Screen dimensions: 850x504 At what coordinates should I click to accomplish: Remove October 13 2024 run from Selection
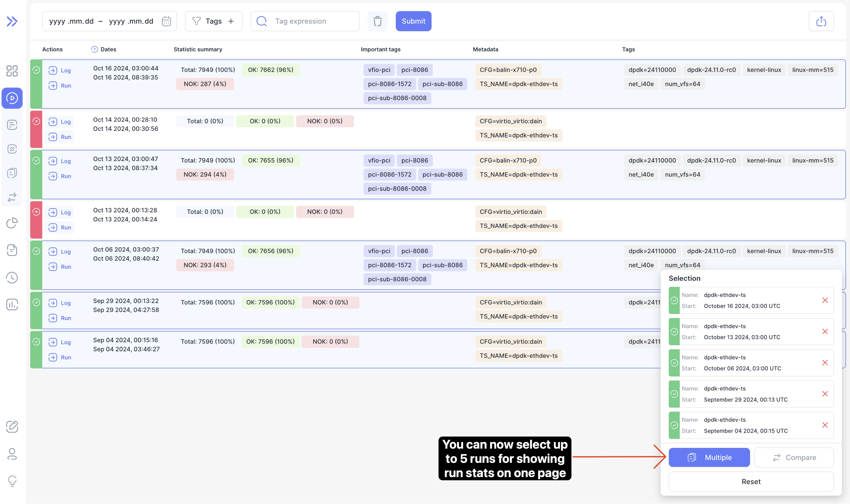tap(825, 332)
